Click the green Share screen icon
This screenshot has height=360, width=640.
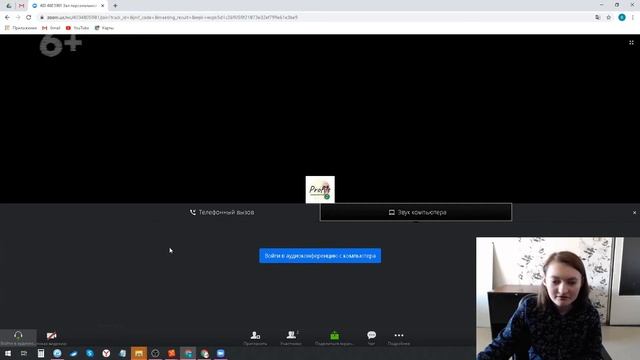pos(334,335)
